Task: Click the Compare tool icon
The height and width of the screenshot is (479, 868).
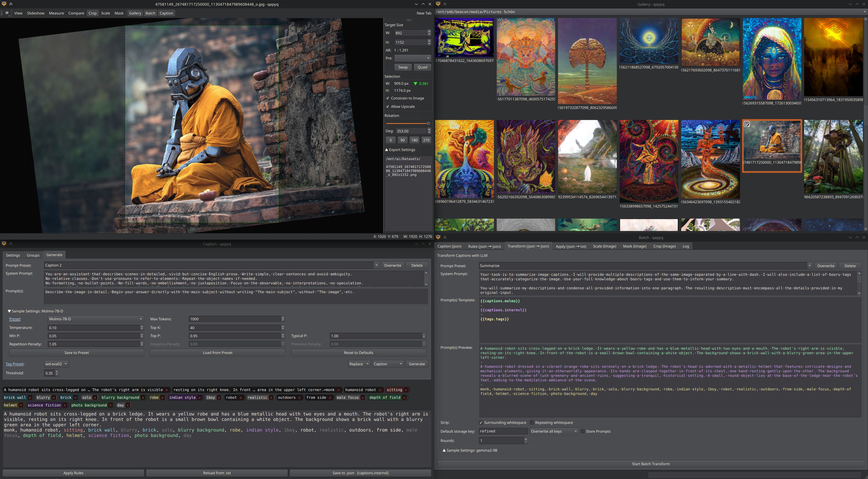Action: pos(76,13)
